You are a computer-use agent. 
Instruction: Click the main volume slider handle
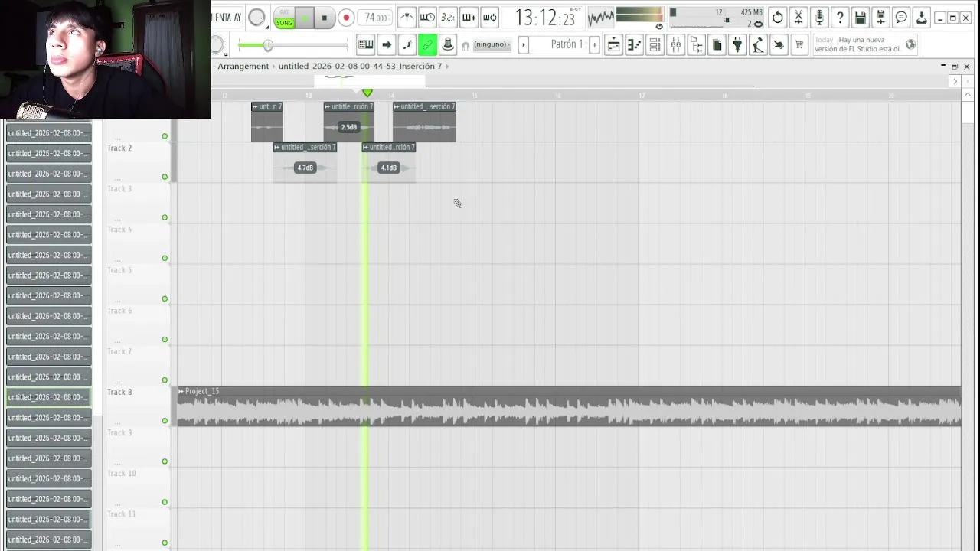pyautogui.click(x=268, y=45)
